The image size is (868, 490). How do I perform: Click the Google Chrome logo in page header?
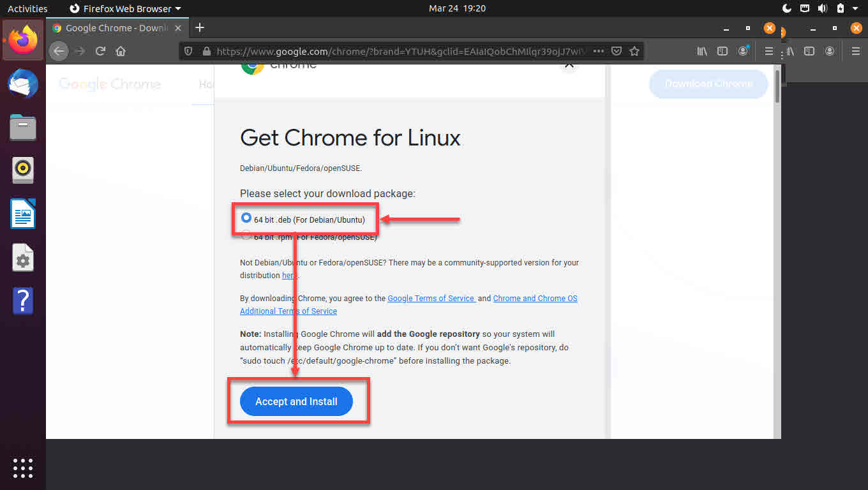(110, 84)
